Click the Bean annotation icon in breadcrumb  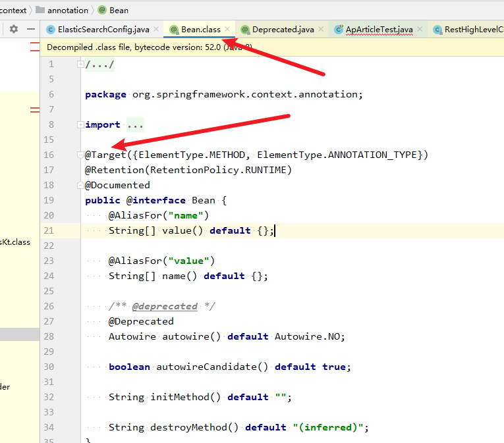[102, 10]
